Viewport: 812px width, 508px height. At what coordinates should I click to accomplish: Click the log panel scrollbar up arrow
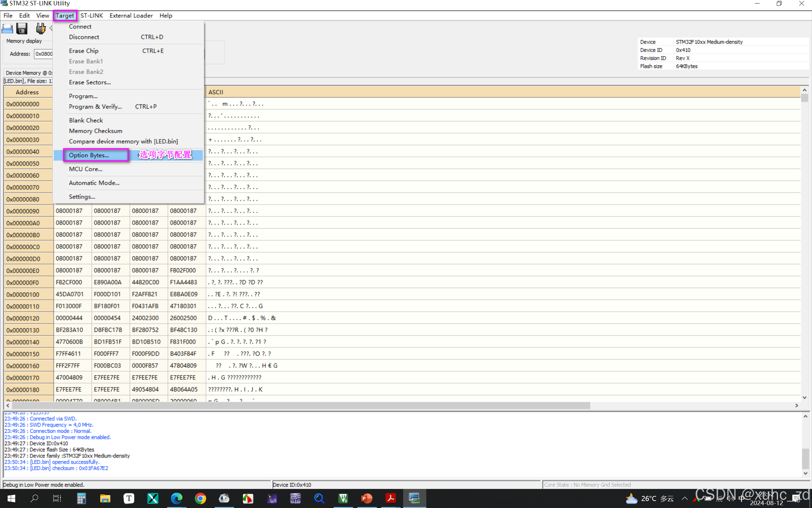point(805,416)
